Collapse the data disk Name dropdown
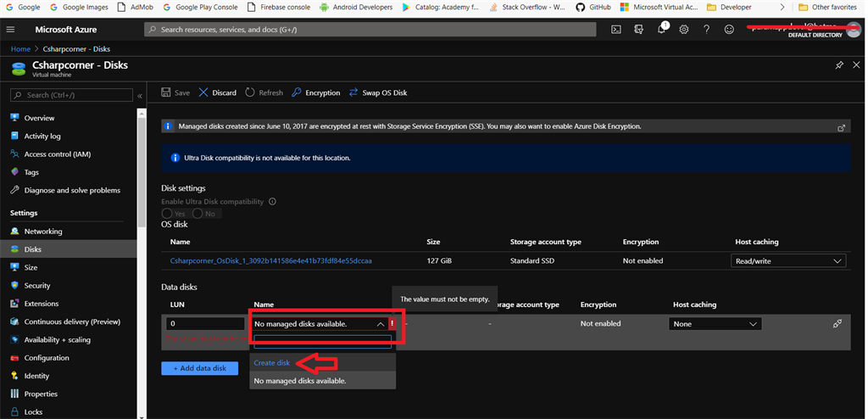Viewport: 868px width, 419px height. click(381, 324)
